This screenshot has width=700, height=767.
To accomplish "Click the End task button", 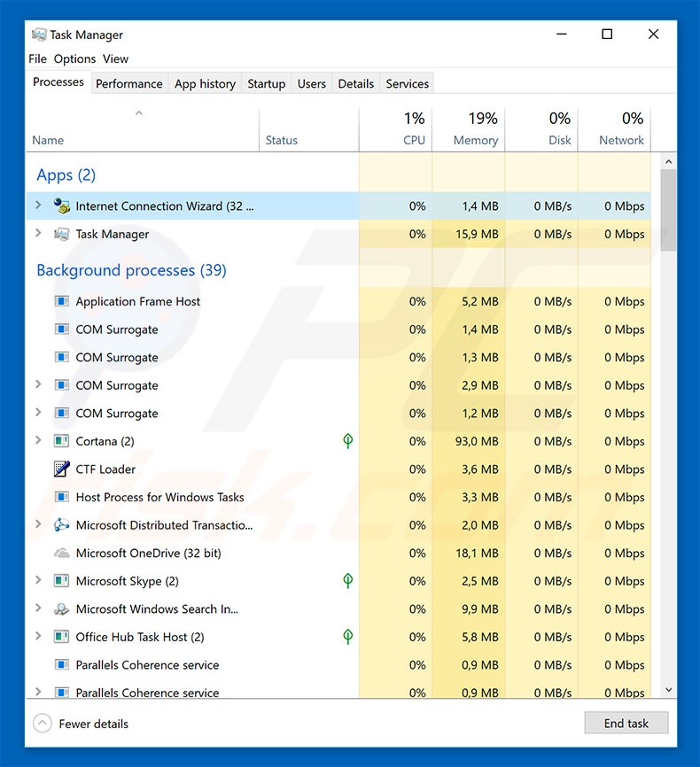I will [x=626, y=723].
